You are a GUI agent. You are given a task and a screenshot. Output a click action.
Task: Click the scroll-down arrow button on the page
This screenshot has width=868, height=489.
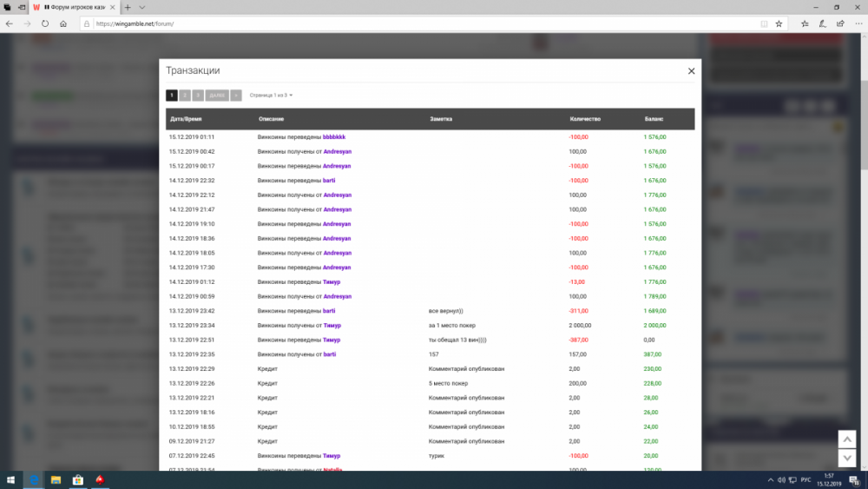pyautogui.click(x=847, y=459)
